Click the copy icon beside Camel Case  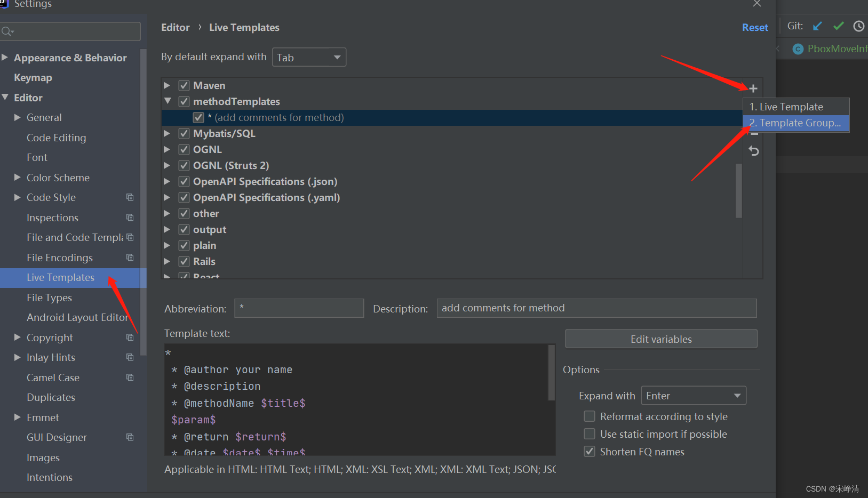pos(130,377)
